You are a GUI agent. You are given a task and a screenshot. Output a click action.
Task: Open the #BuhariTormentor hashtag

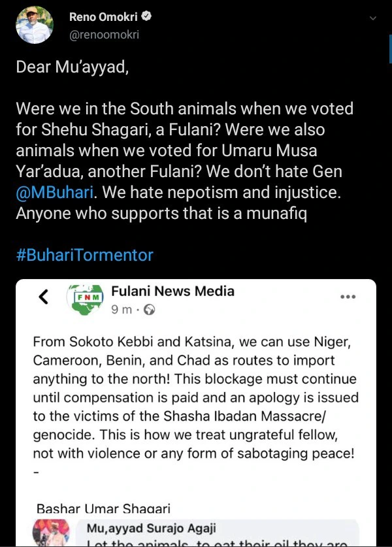click(84, 254)
